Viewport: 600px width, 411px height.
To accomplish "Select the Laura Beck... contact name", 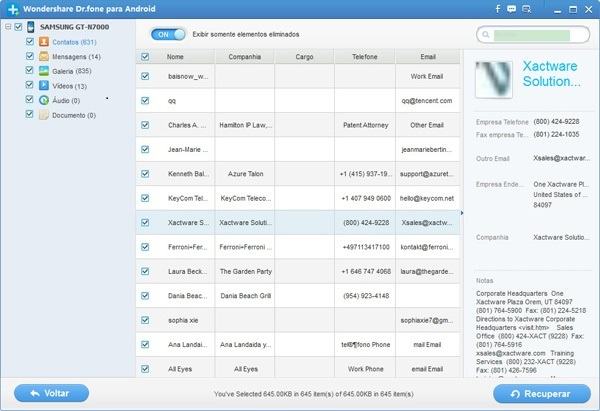I will (187, 271).
